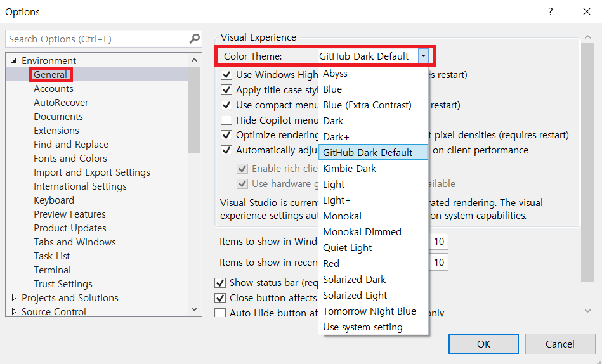Click tree scrollbar down arrow

tap(194, 309)
